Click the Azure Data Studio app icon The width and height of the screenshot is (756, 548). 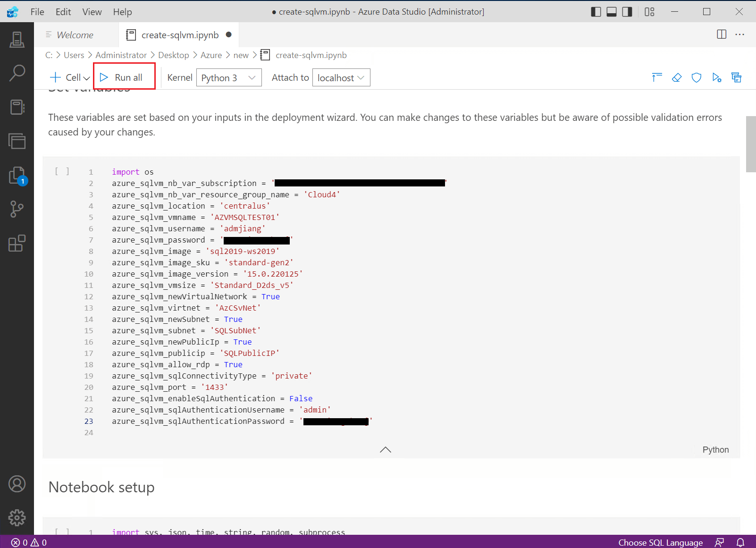[x=13, y=12]
